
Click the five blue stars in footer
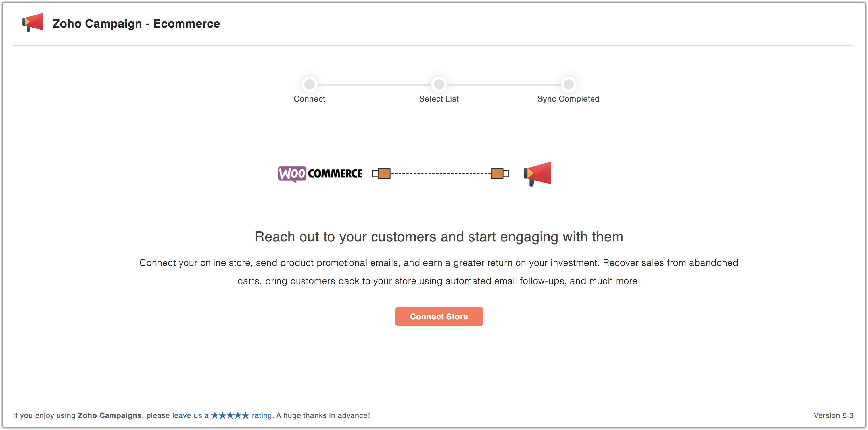(x=230, y=415)
